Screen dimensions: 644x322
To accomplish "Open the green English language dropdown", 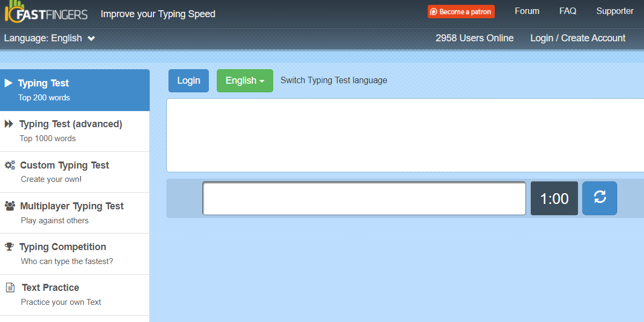I will (245, 80).
